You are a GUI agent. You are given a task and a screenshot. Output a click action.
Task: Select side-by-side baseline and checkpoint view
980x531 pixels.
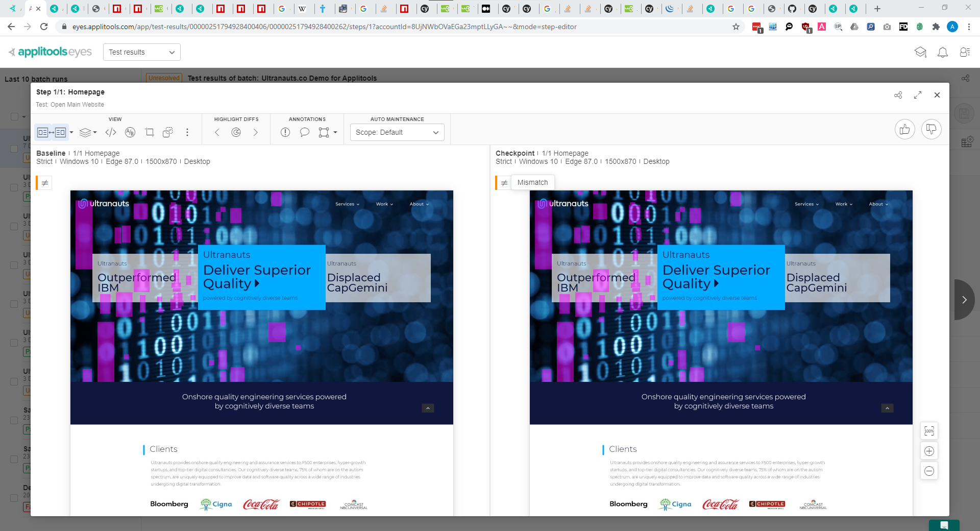click(52, 133)
